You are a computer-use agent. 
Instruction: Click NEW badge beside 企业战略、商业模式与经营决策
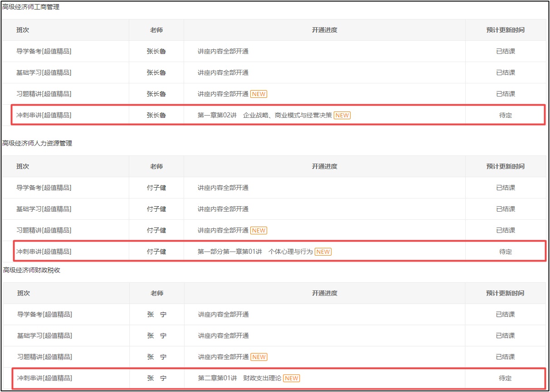(x=342, y=116)
